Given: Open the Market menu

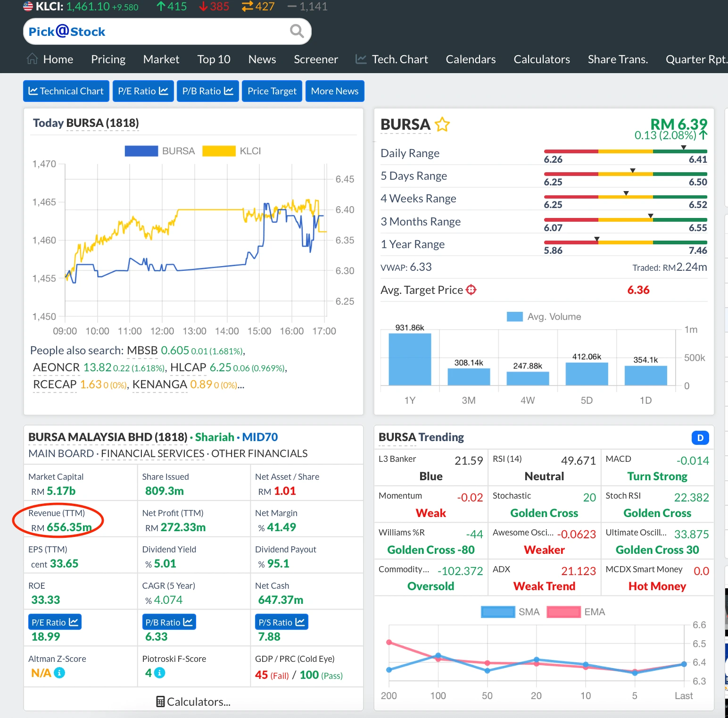Looking at the screenshot, I should [x=161, y=59].
